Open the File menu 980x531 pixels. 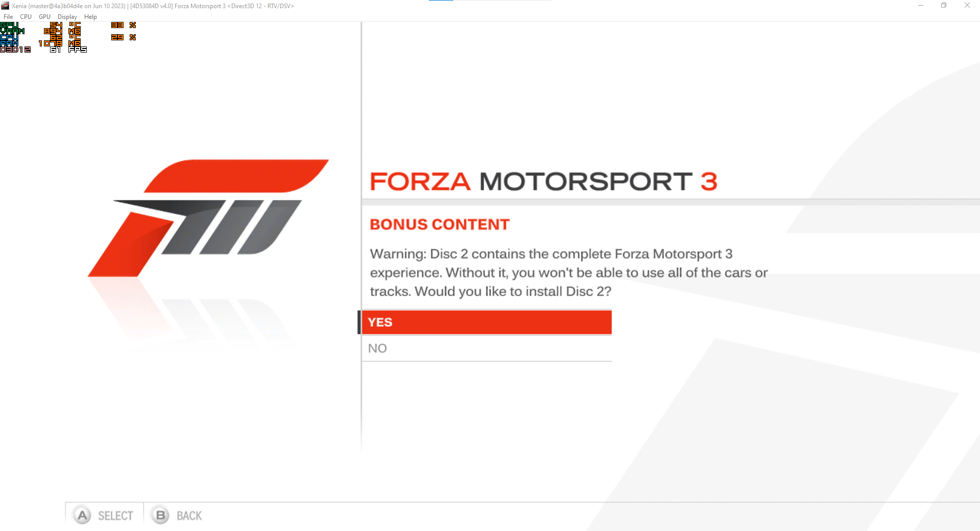point(8,16)
